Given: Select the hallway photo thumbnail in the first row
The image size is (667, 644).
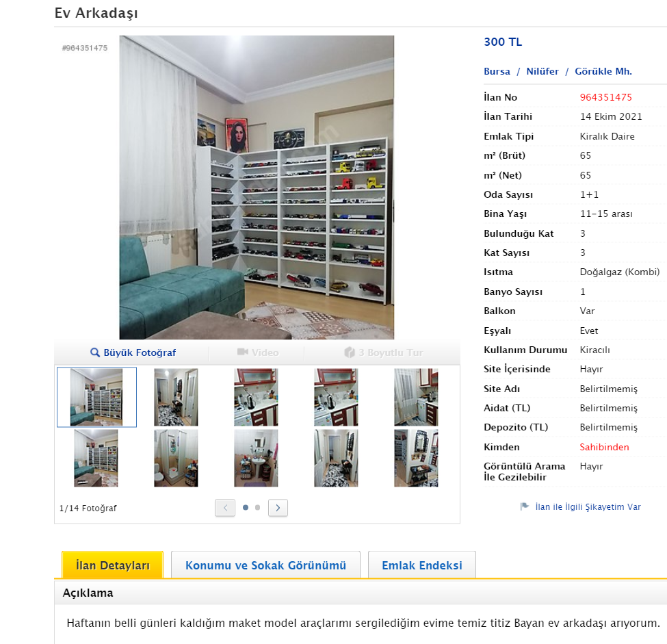Looking at the screenshot, I should [176, 397].
